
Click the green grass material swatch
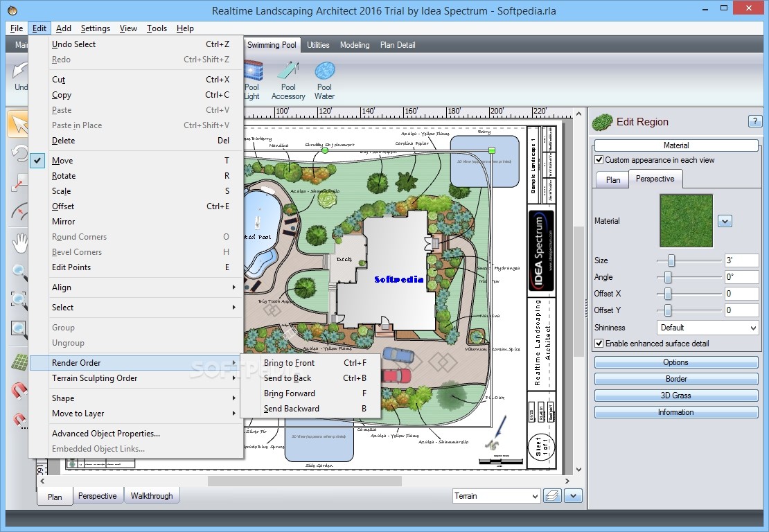tap(686, 221)
